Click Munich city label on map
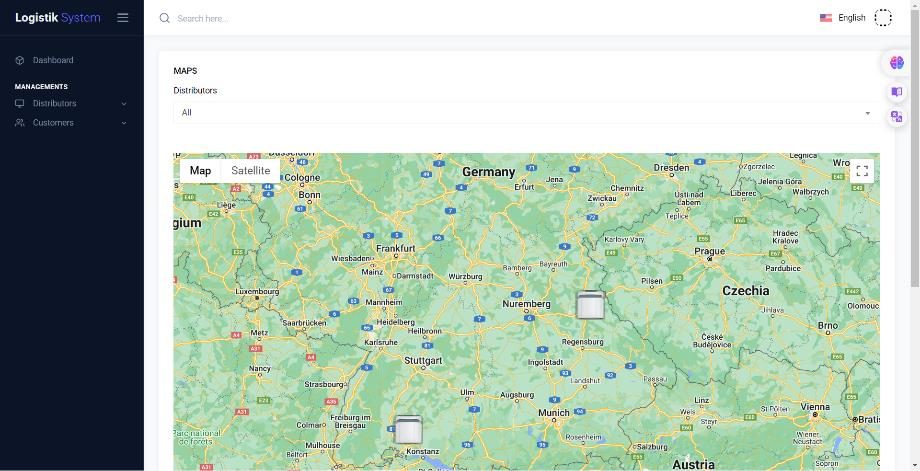 [554, 413]
